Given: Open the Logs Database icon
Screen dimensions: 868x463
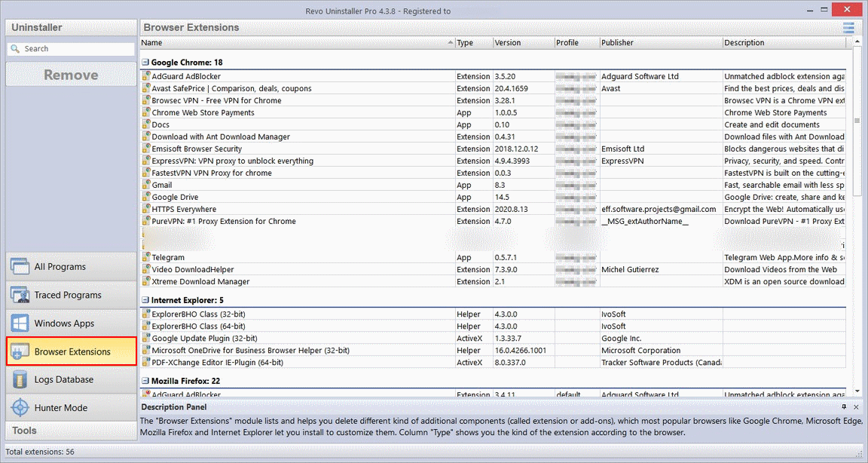Looking at the screenshot, I should point(20,379).
